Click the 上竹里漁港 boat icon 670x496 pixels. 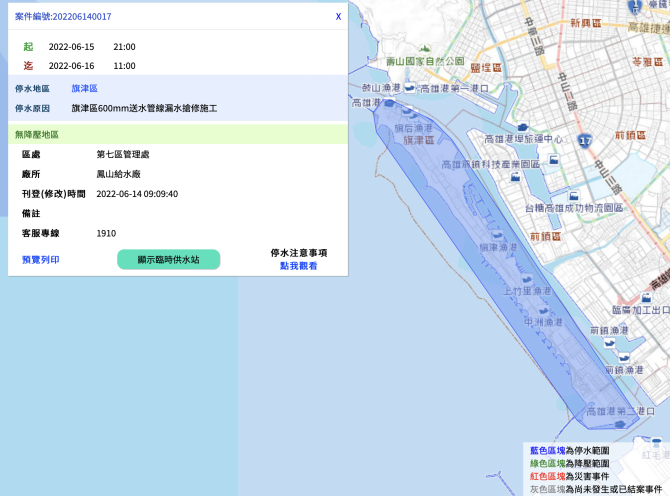[x=527, y=279]
